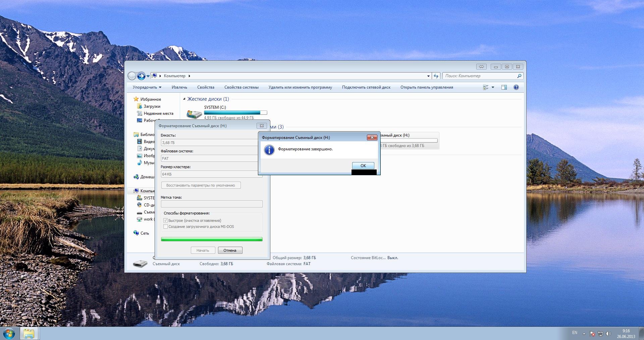This screenshot has width=644, height=340.
Task: Click the Back navigation button
Action: pyautogui.click(x=132, y=76)
